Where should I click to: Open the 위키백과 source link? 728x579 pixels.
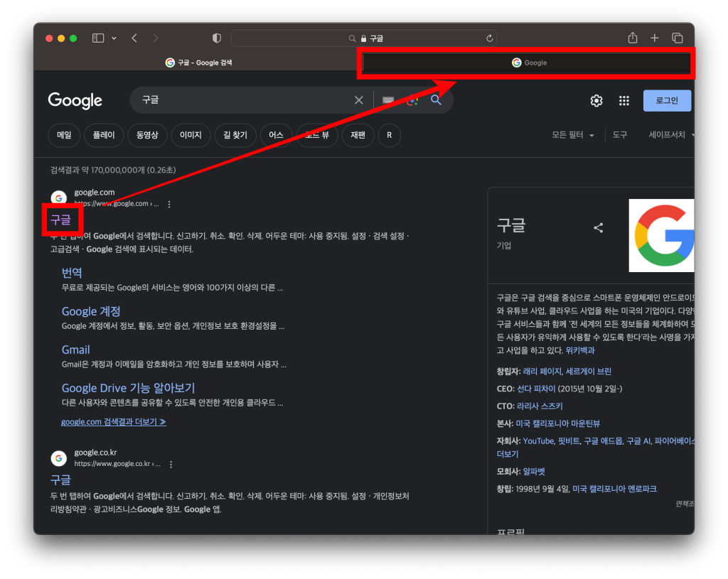coord(580,350)
